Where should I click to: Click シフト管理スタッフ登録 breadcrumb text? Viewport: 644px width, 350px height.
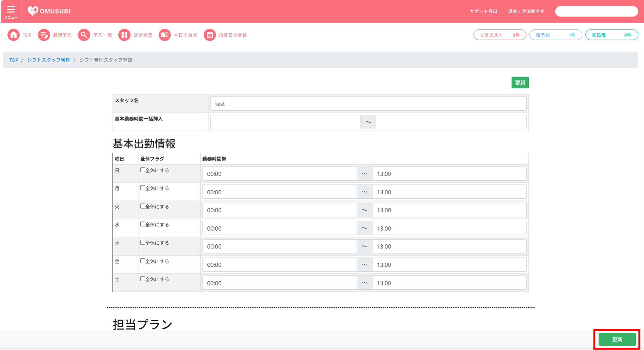point(106,60)
